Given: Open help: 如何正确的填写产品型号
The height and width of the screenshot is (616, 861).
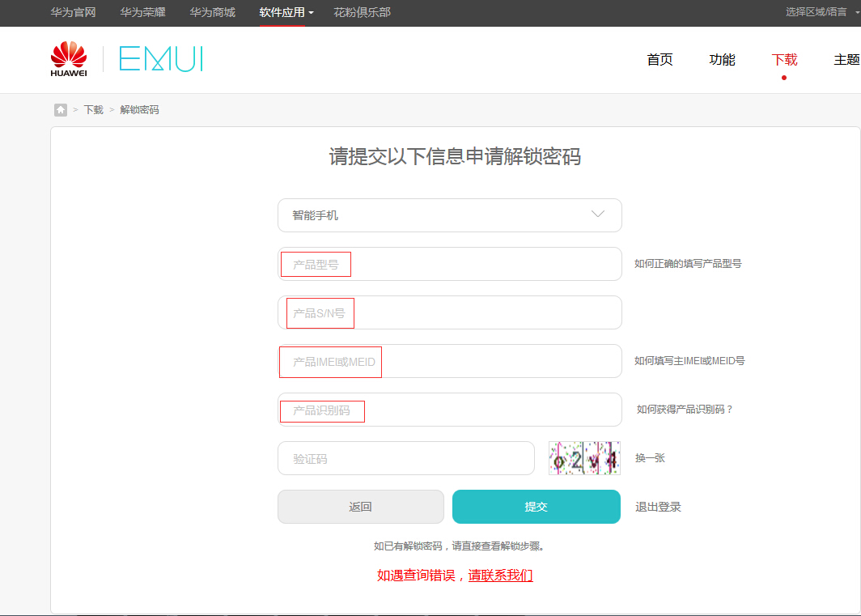Looking at the screenshot, I should point(688,264).
